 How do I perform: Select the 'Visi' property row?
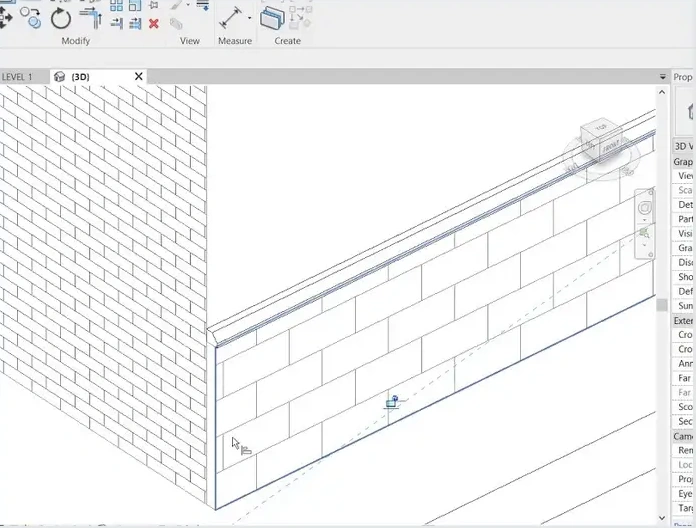point(684,233)
